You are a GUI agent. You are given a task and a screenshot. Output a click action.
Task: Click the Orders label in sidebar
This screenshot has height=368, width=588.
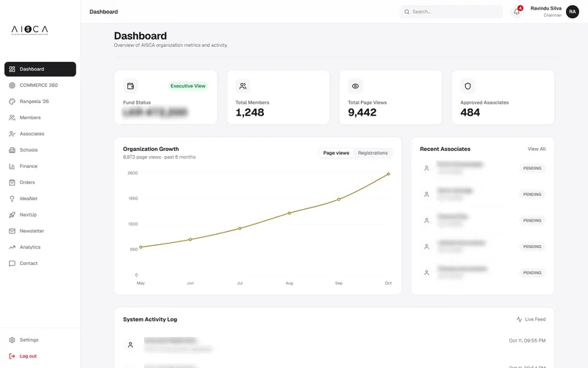click(x=27, y=183)
